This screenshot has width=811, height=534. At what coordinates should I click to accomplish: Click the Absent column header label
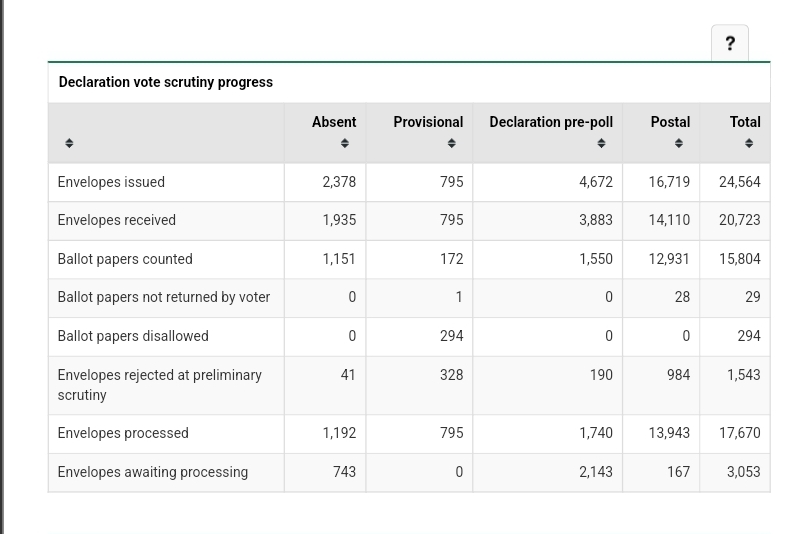tap(333, 122)
